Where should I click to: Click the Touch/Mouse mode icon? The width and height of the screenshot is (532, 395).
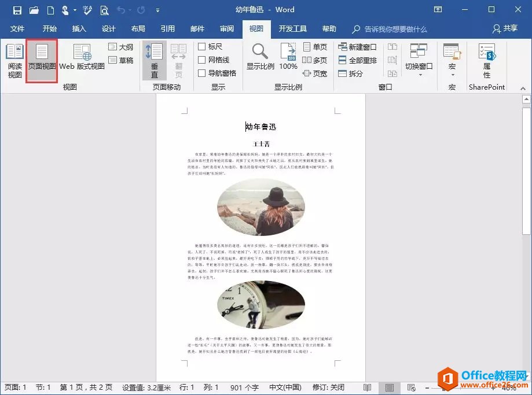(x=65, y=10)
